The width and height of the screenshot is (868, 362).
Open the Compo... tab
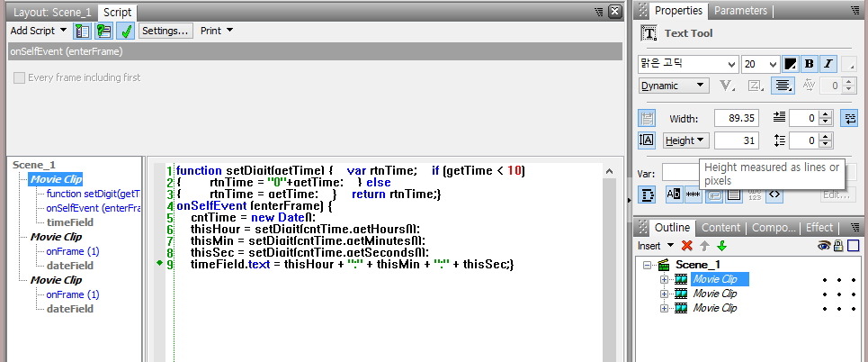click(x=774, y=227)
